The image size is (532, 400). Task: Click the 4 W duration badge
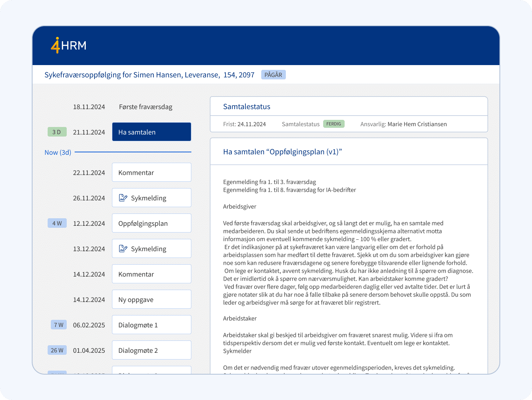(x=57, y=223)
